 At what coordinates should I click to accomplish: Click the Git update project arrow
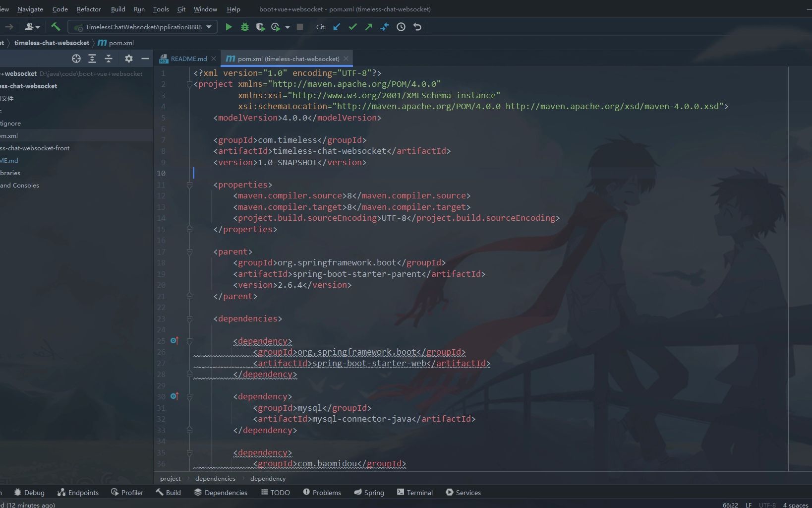click(x=337, y=27)
